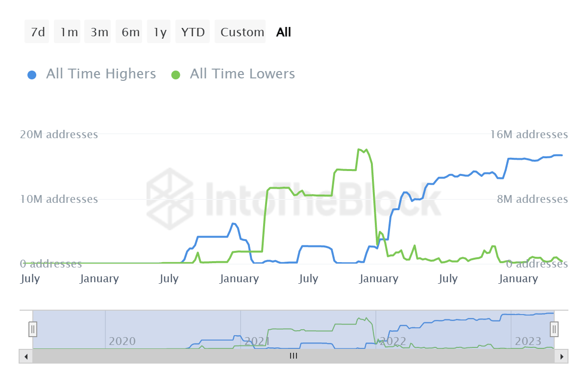Screen dimensions: 588x392
Task: Click the scrollbar right arrow
Action: pyautogui.click(x=562, y=356)
